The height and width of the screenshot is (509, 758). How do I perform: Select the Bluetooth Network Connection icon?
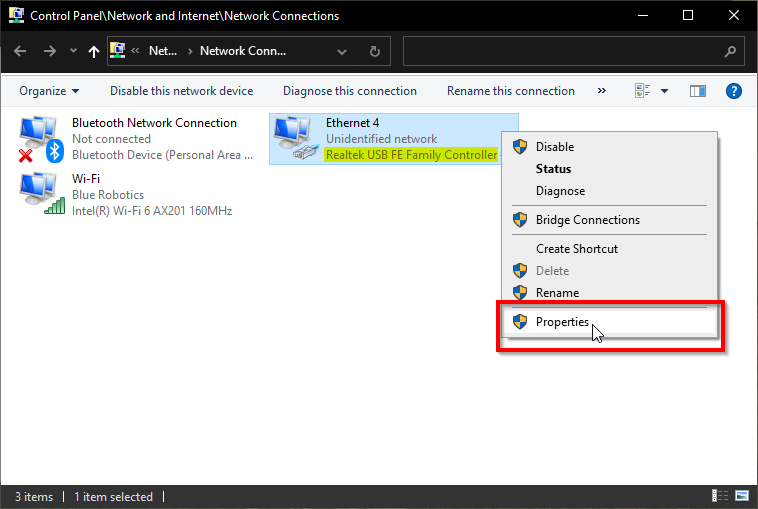[x=41, y=139]
